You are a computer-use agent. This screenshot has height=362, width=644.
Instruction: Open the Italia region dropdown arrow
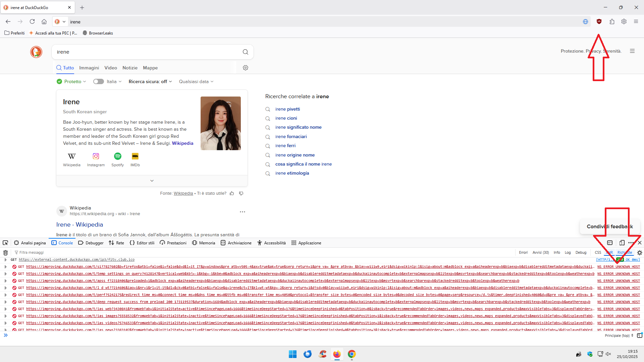pos(120,81)
